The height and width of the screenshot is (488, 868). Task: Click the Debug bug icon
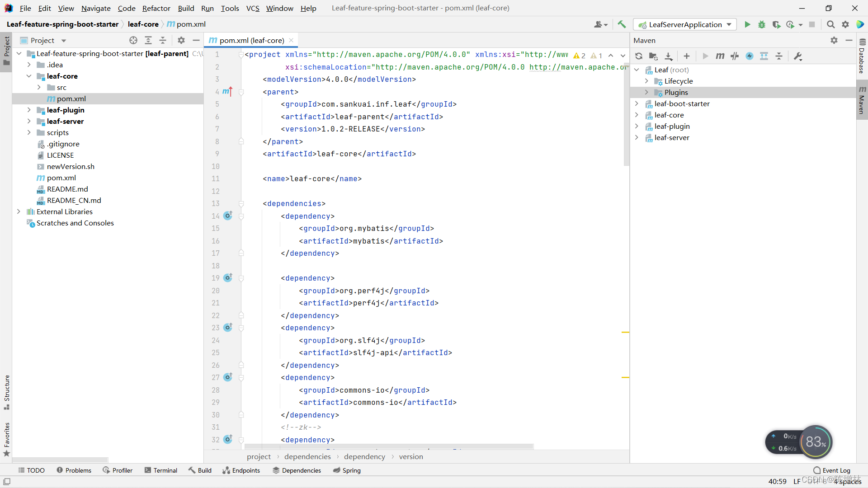point(762,24)
